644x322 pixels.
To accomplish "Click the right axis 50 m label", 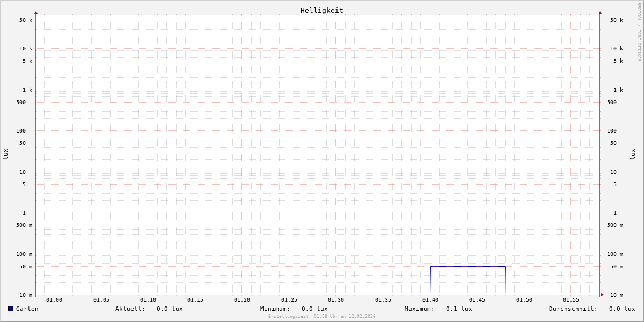I will [x=617, y=267].
